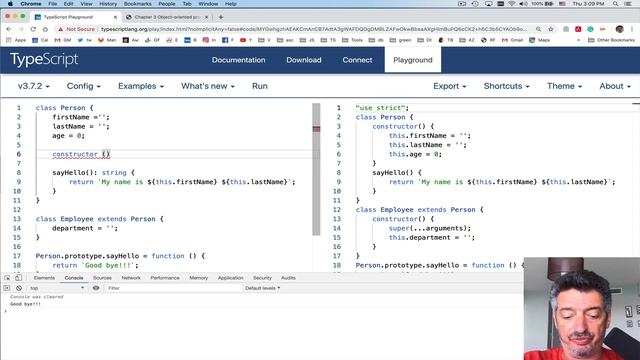Screen dimensions: 640x360
Task: Clear the console with the clear icon
Action: [x=19, y=288]
